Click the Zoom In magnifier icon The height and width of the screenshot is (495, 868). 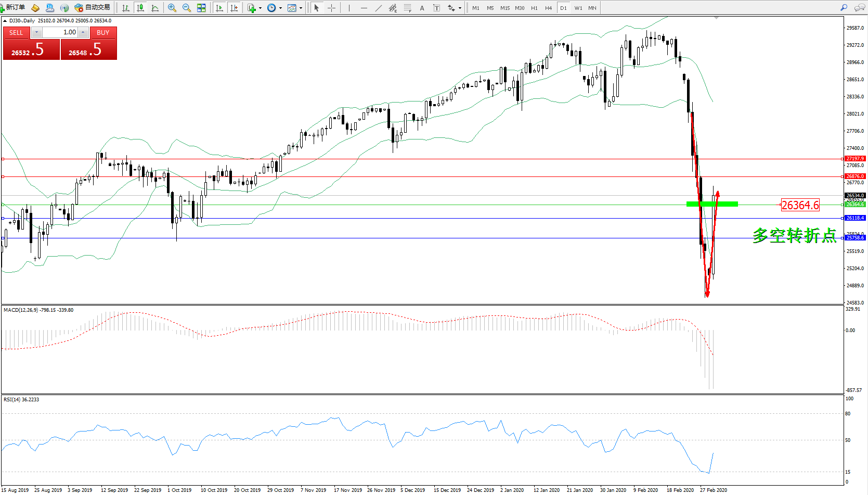172,8
